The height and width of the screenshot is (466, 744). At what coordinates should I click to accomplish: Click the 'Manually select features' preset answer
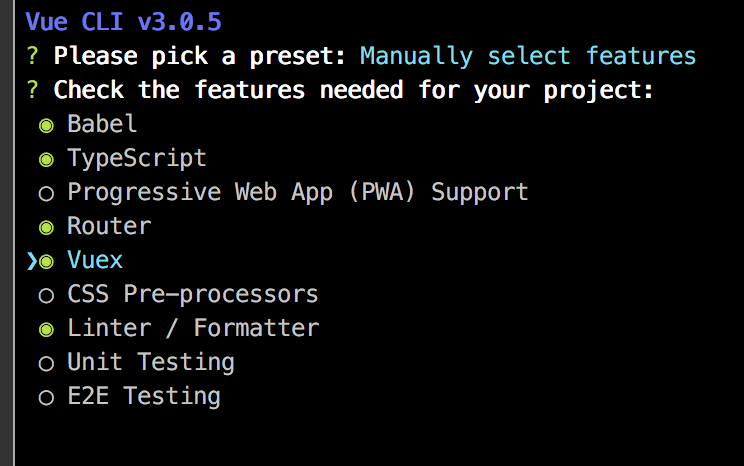(x=528, y=56)
